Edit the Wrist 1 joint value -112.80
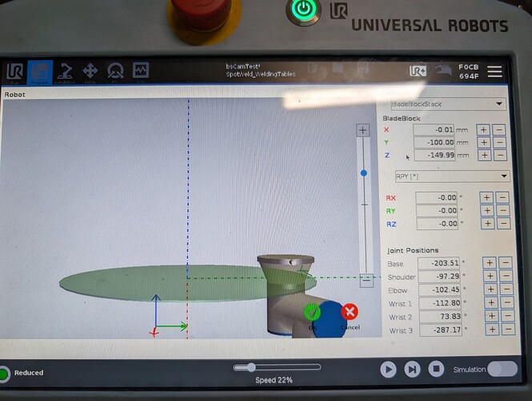532x401 pixels. tap(440, 303)
